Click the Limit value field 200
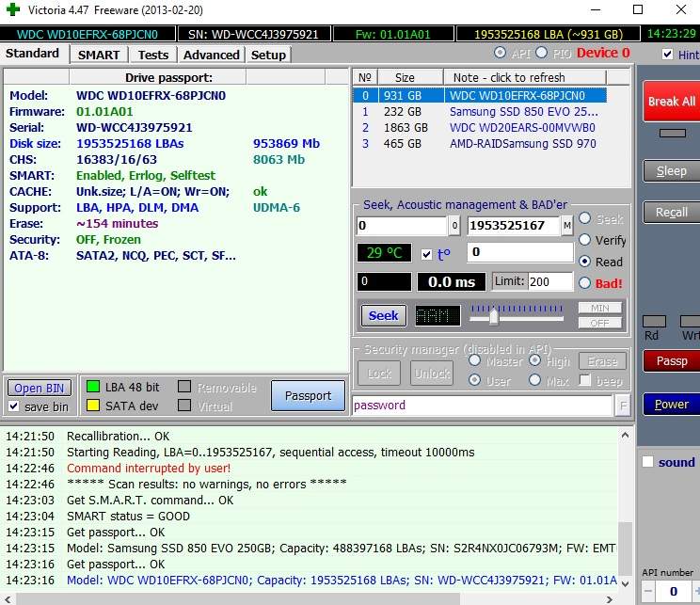700x605 pixels. 550,281
